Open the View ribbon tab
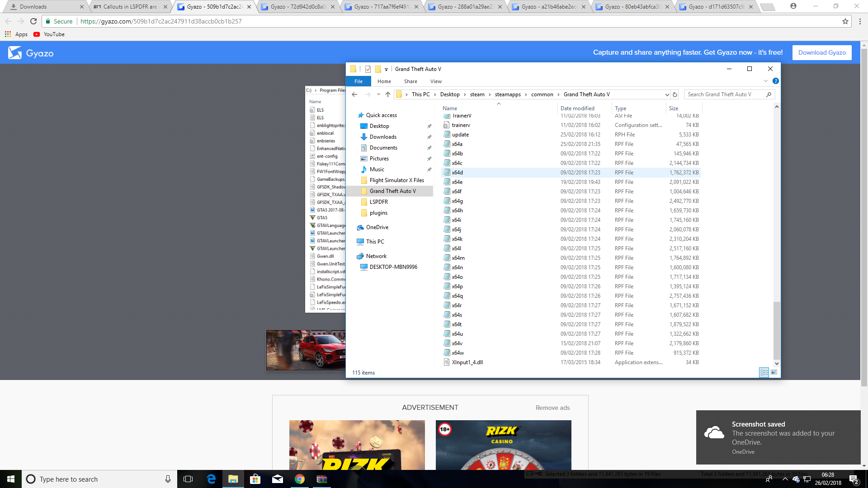The width and height of the screenshot is (868, 488). click(x=436, y=81)
